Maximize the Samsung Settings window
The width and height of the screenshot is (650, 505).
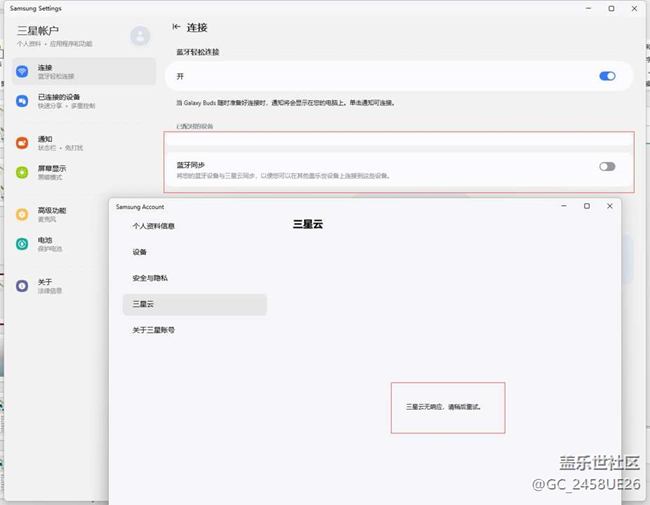[x=611, y=8]
